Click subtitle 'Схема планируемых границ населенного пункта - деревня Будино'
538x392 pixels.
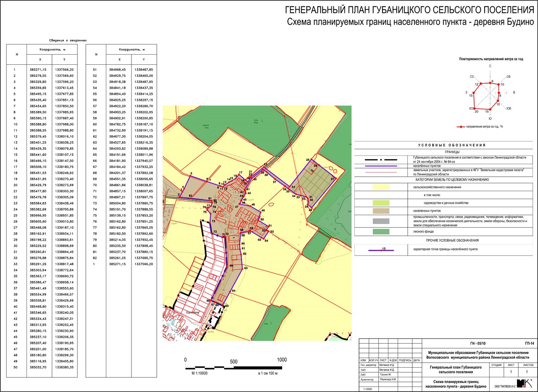click(410, 23)
